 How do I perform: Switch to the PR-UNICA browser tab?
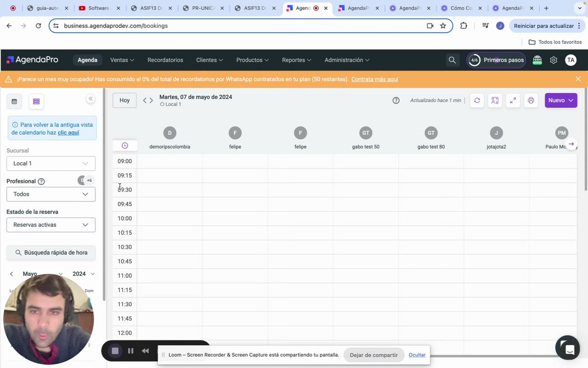(204, 8)
